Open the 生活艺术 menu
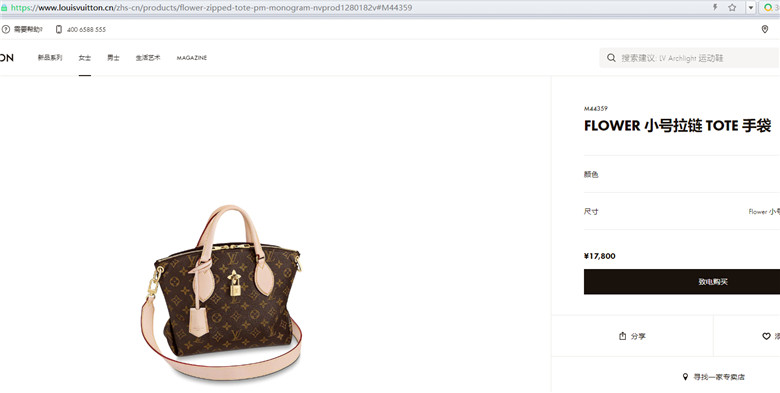This screenshot has width=780, height=393. (148, 58)
